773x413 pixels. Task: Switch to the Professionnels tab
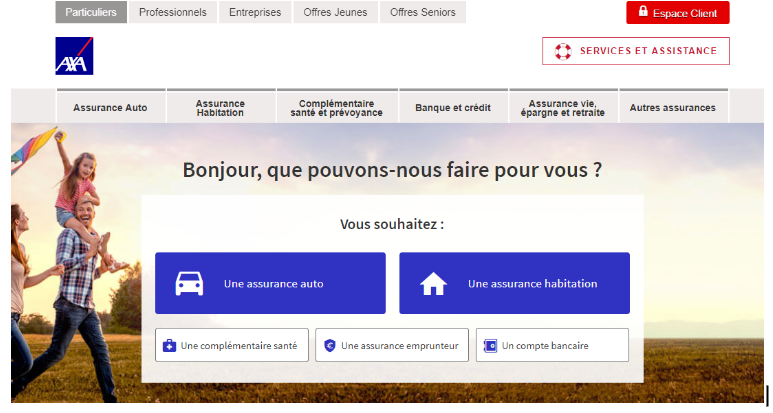point(173,12)
